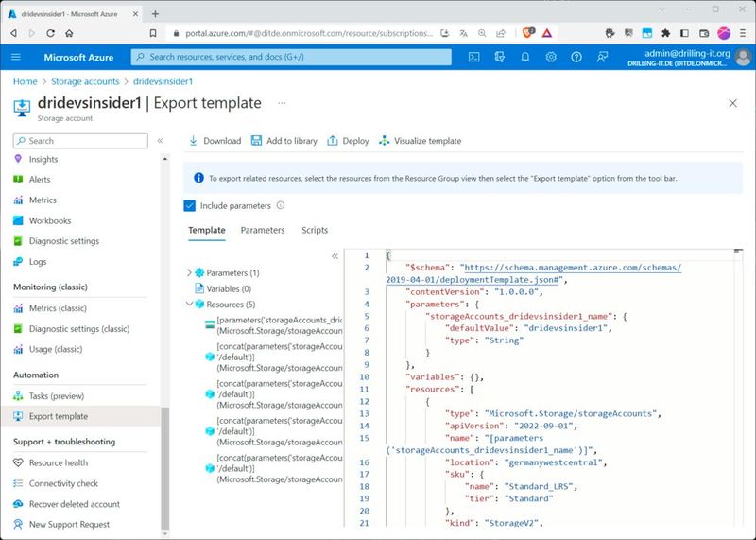Open the Azure portal hamburger menu
The image size is (756, 540).
pos(16,57)
